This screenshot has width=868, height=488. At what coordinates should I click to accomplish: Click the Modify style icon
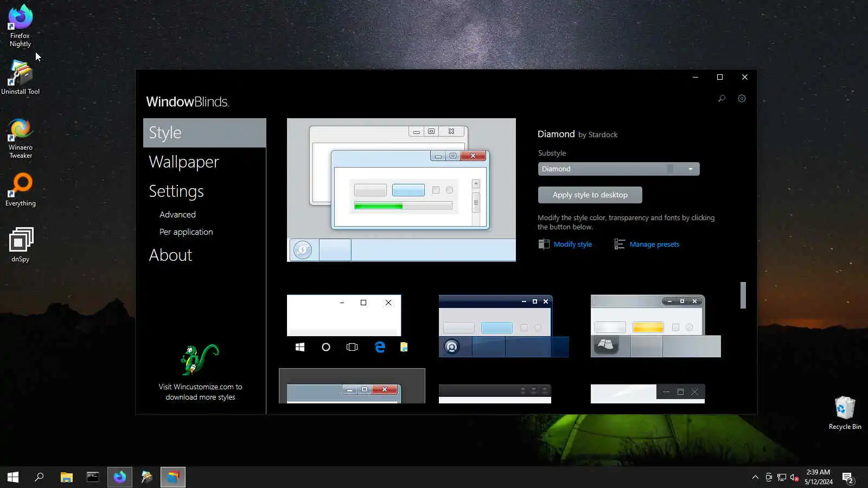[544, 244]
